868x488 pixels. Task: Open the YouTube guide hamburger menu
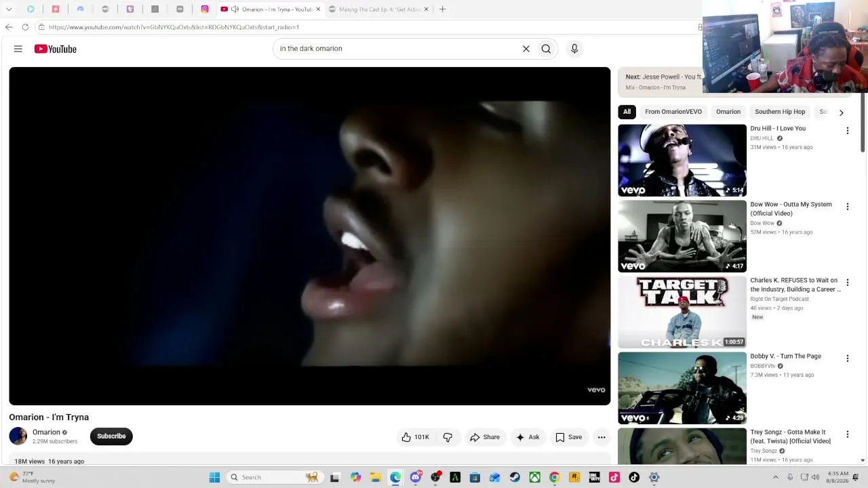(18, 49)
